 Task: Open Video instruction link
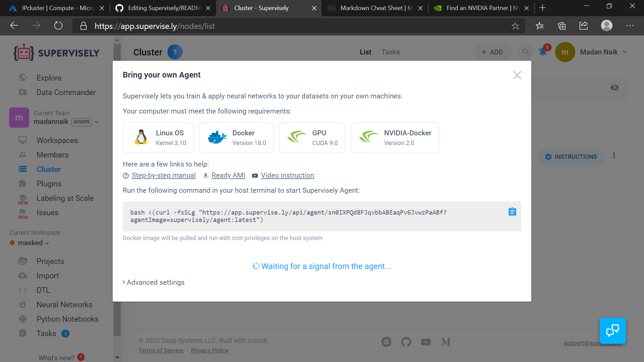(287, 175)
